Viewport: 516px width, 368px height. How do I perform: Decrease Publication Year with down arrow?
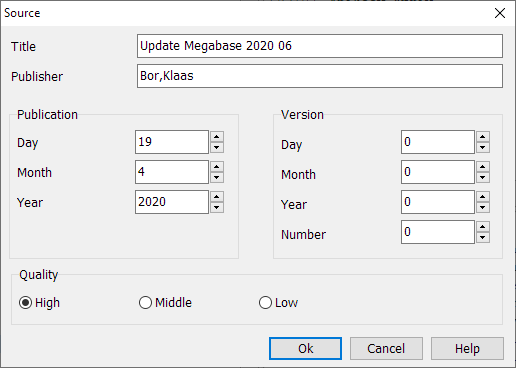[217, 207]
